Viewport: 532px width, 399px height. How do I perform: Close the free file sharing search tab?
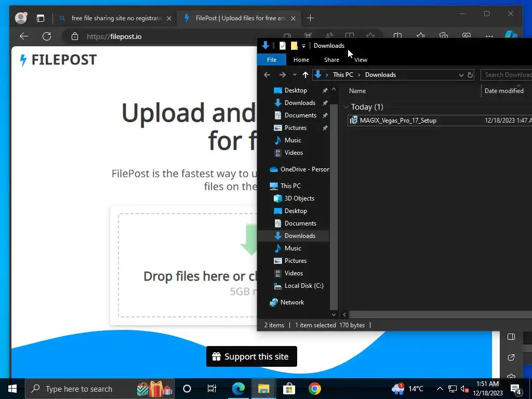[x=169, y=18]
